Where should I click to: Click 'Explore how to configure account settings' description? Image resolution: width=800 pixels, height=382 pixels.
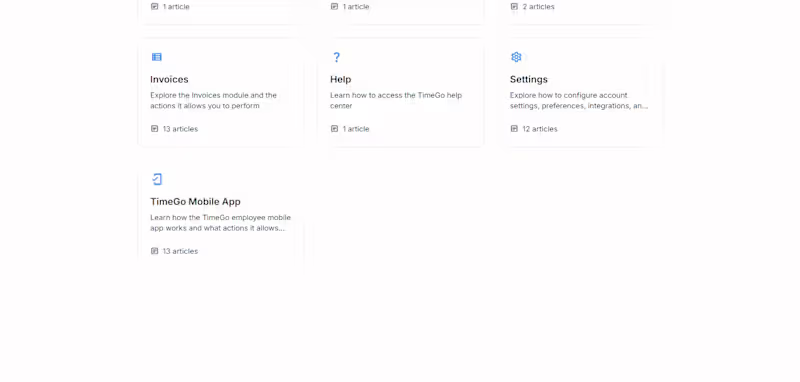click(579, 100)
